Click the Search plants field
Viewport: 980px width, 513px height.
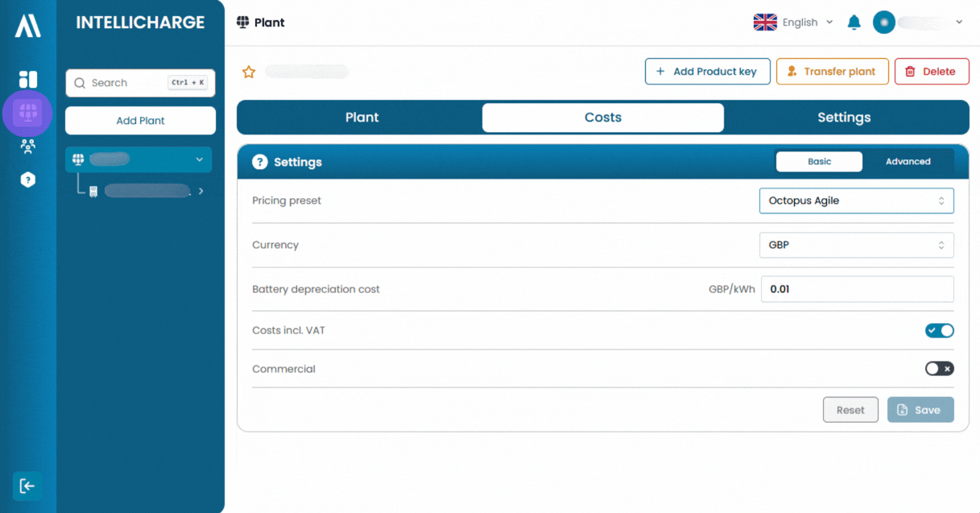tap(140, 83)
